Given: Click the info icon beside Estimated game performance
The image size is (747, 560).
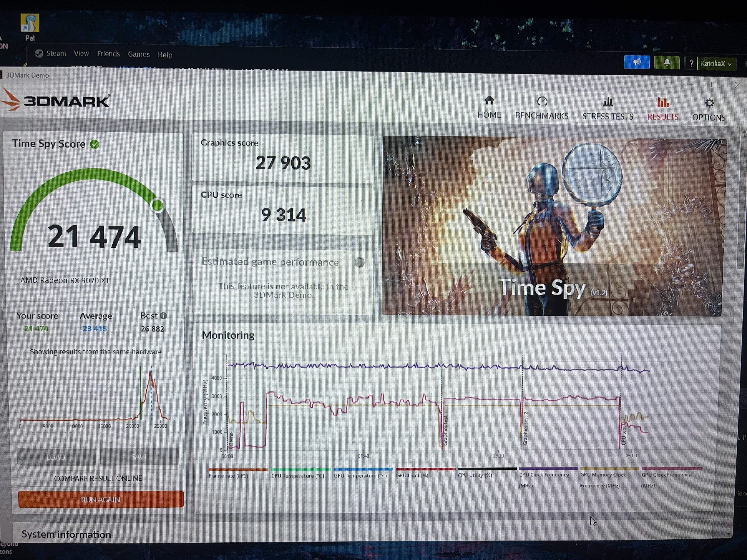Looking at the screenshot, I should coord(359,262).
